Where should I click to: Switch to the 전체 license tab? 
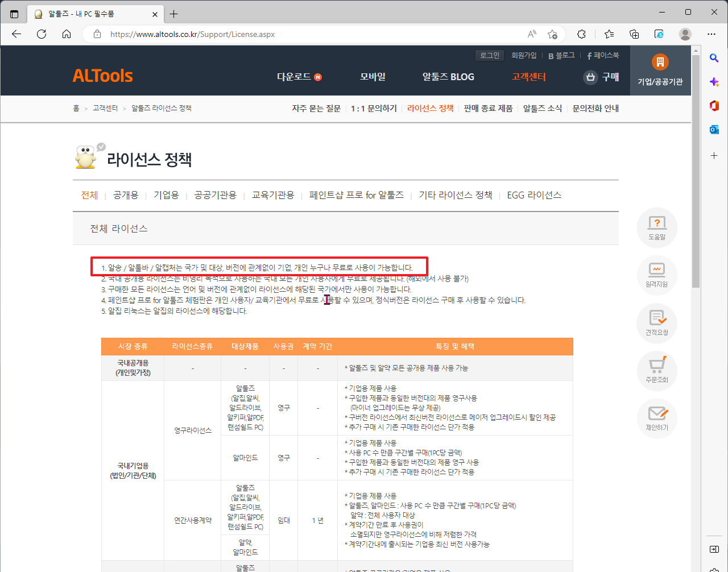point(90,195)
